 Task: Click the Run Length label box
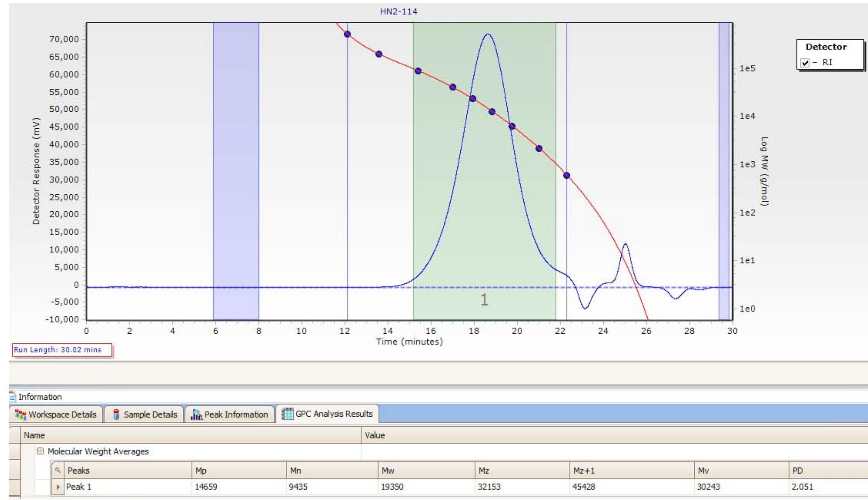62,350
